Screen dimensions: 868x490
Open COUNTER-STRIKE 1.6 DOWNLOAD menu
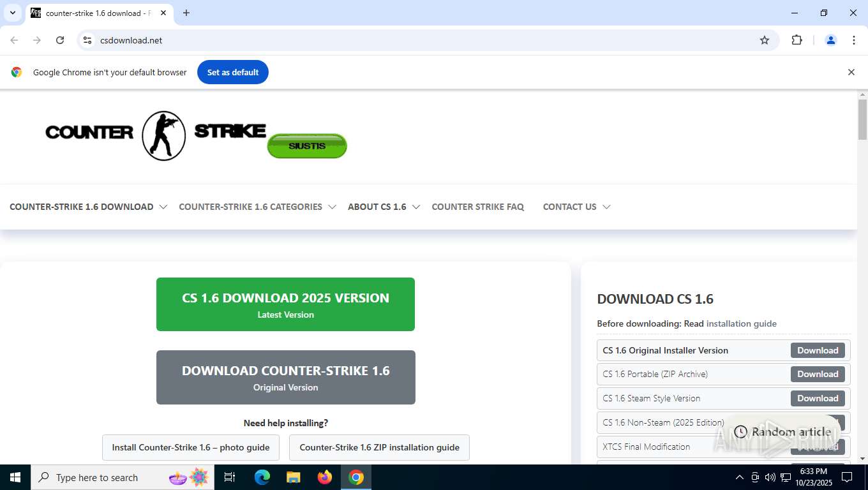coord(82,207)
